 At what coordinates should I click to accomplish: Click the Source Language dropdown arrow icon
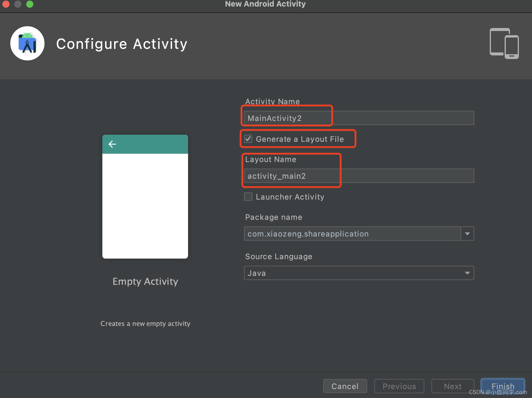[x=467, y=273]
